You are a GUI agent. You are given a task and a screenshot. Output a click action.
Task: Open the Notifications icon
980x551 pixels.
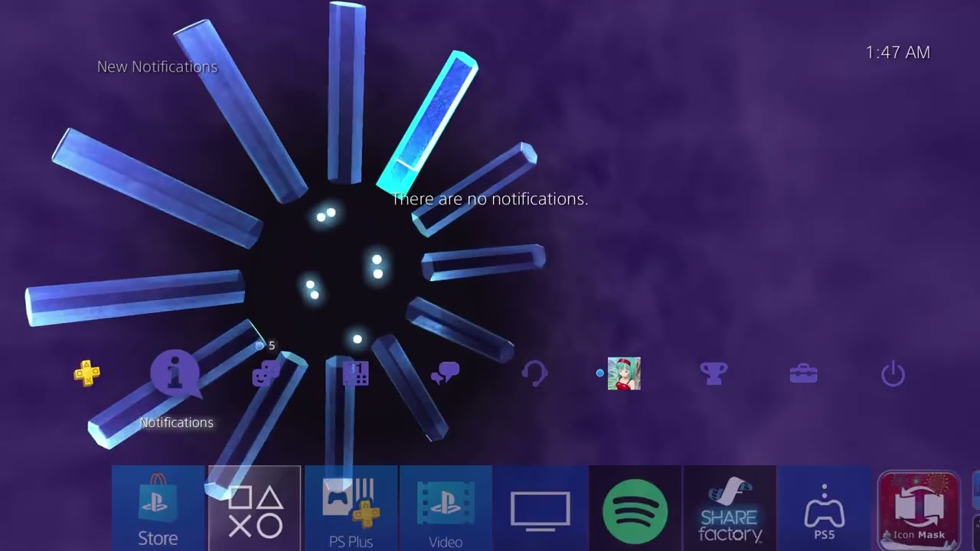click(176, 375)
